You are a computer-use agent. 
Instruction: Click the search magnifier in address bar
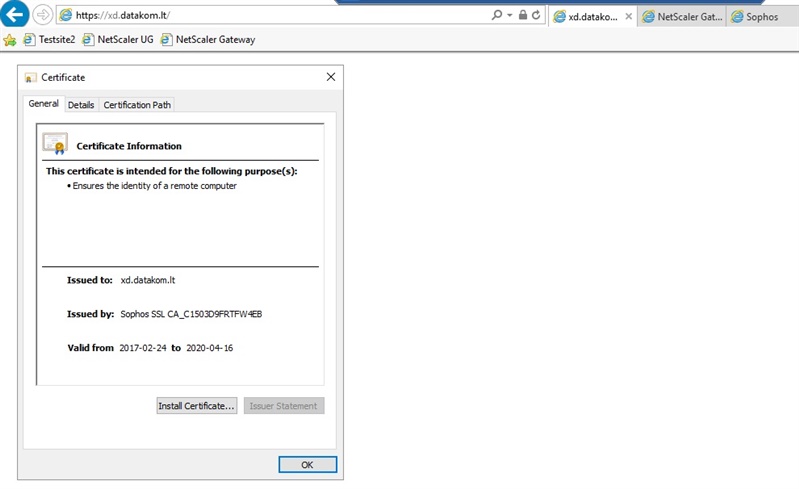496,15
